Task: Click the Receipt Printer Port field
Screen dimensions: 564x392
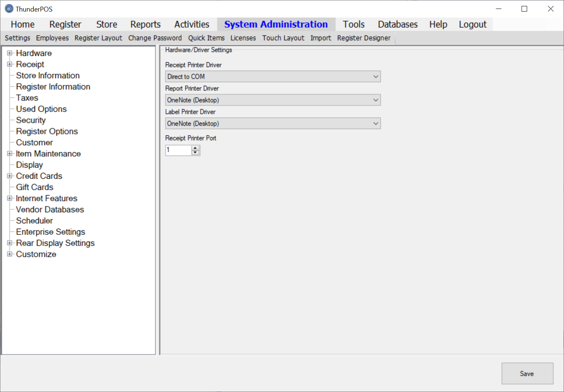Action: click(178, 150)
